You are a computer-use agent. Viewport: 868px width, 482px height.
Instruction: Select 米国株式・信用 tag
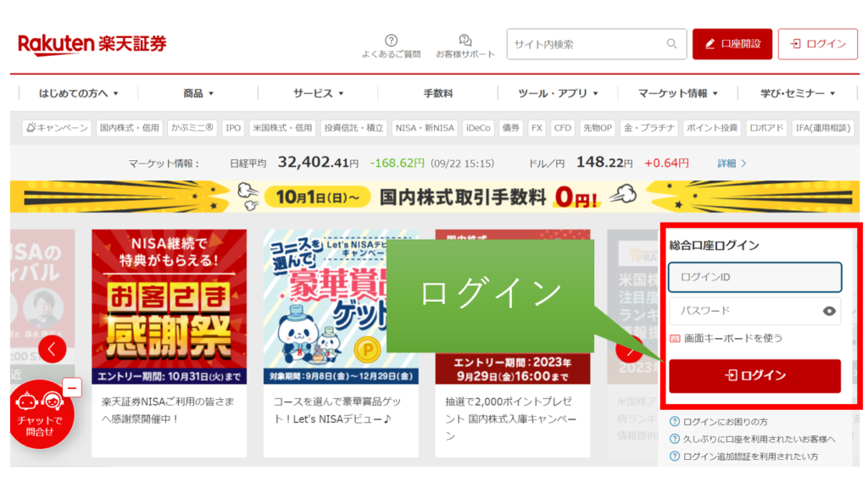282,128
